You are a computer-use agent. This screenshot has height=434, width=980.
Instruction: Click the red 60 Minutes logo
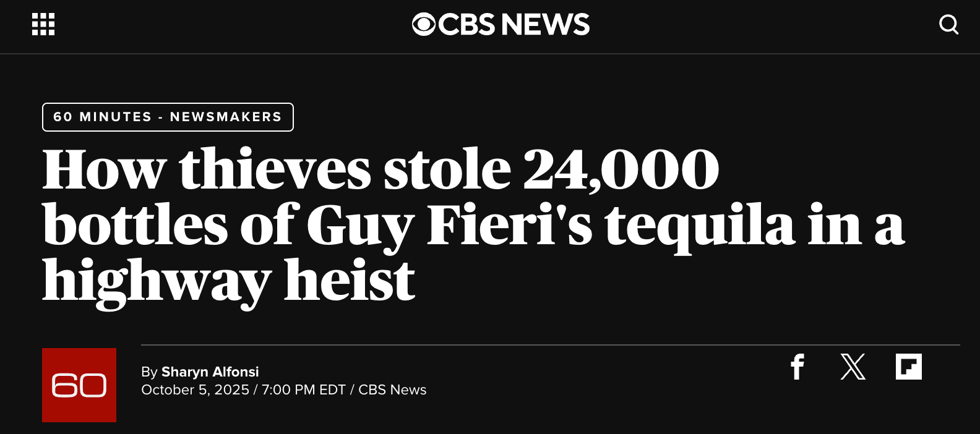click(79, 385)
